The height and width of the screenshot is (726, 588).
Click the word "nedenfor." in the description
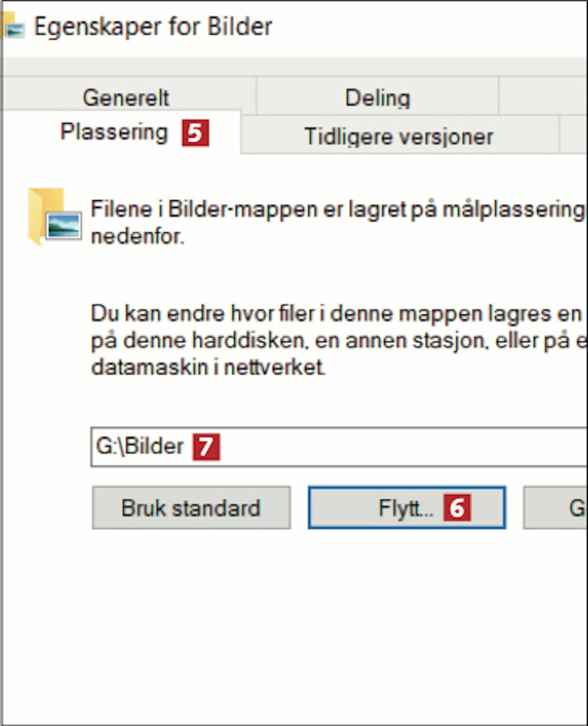coord(138,237)
